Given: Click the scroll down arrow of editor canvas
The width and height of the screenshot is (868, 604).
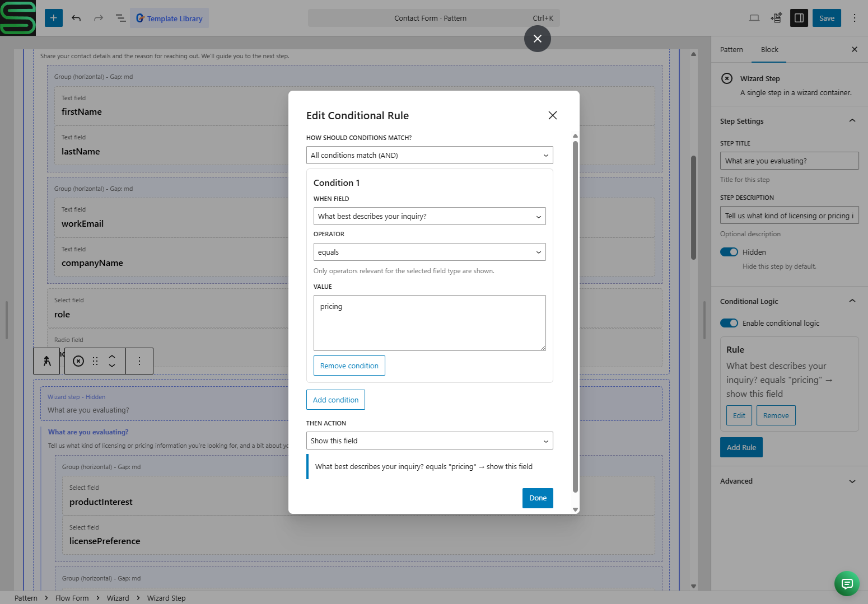Looking at the screenshot, I should click(x=693, y=586).
